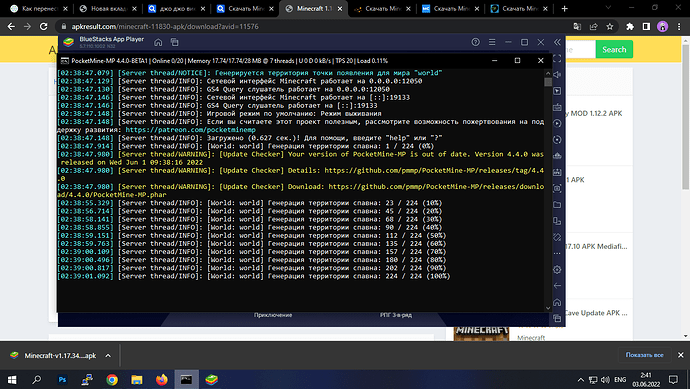Open BlueStacks help question mark icon

click(476, 42)
